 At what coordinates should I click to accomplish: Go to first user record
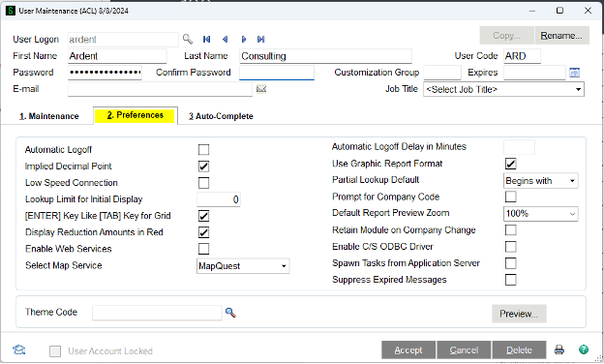coord(206,40)
